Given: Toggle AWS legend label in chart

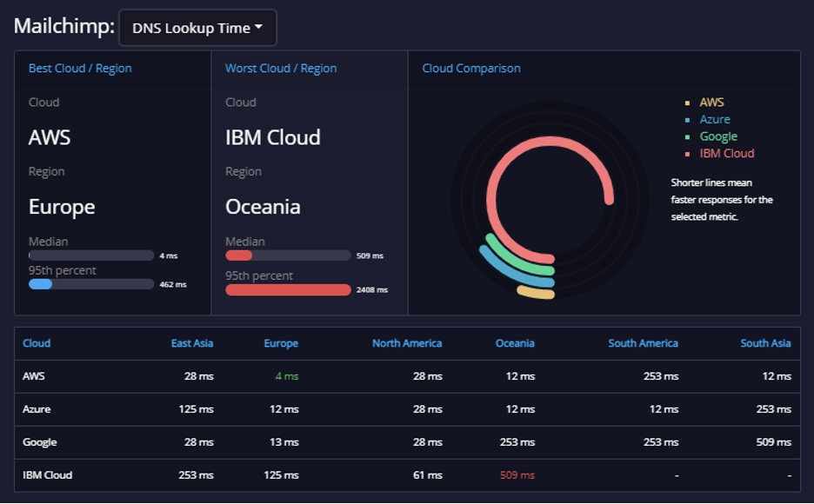Looking at the screenshot, I should [x=711, y=103].
